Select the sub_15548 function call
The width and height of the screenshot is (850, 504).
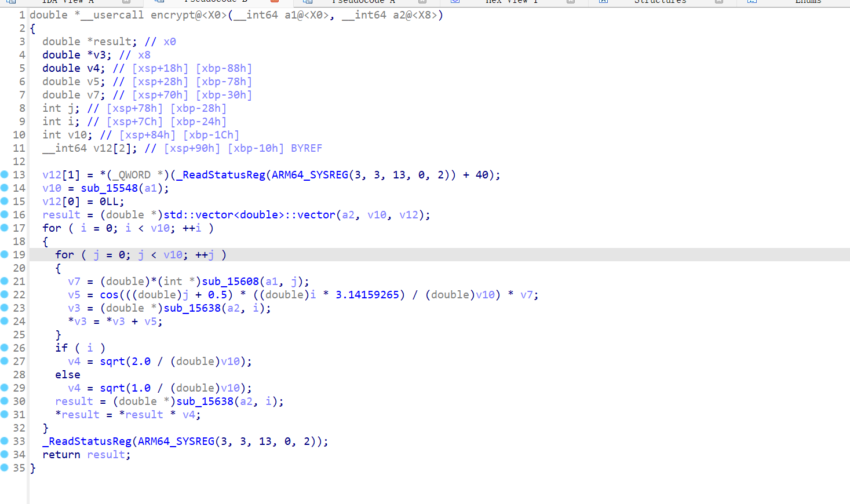tap(110, 188)
